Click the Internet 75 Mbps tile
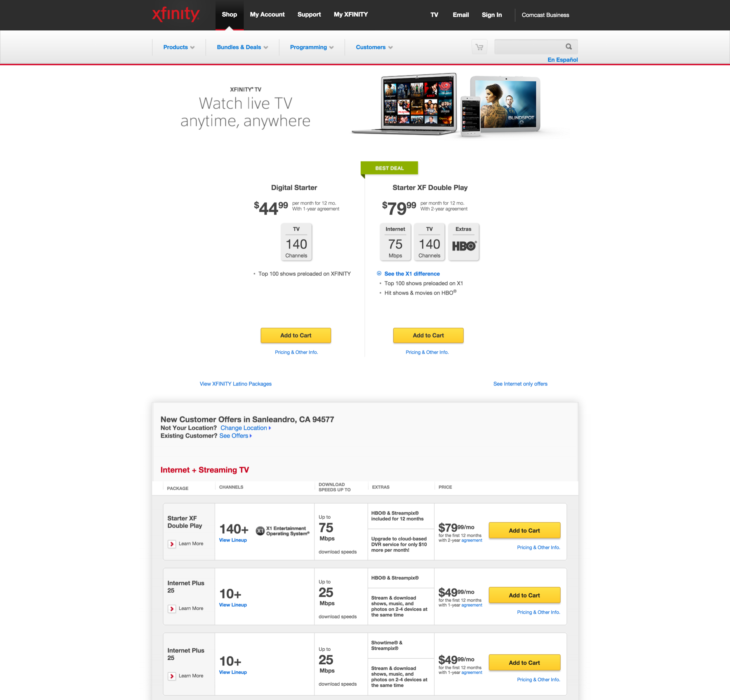The height and width of the screenshot is (700, 730). coord(395,242)
